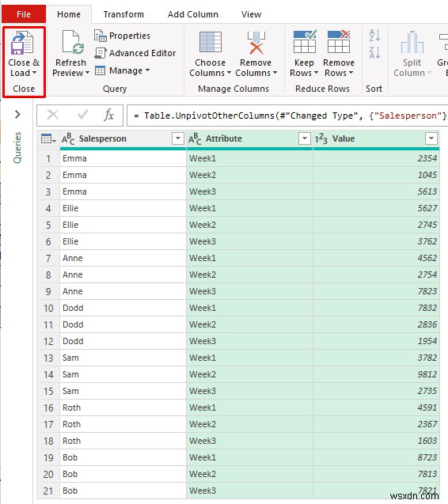The height and width of the screenshot is (504, 448).
Task: Open the File menu
Action: [24, 14]
